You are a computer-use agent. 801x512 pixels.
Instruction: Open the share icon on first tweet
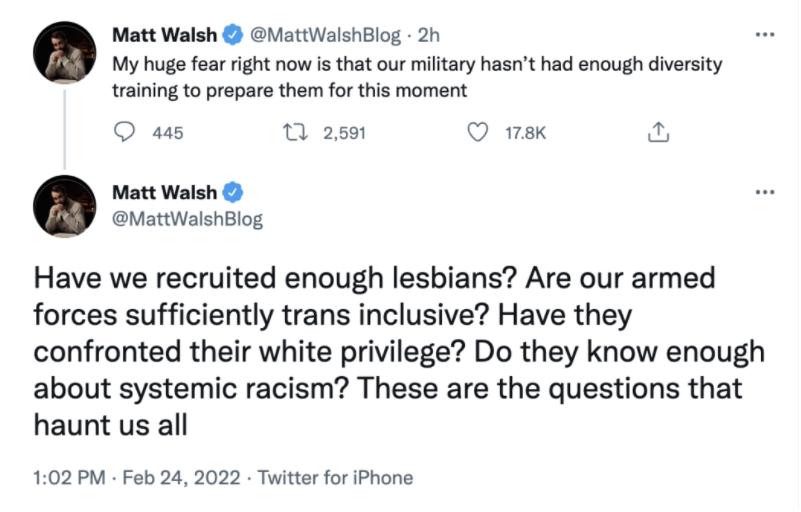coord(658,132)
